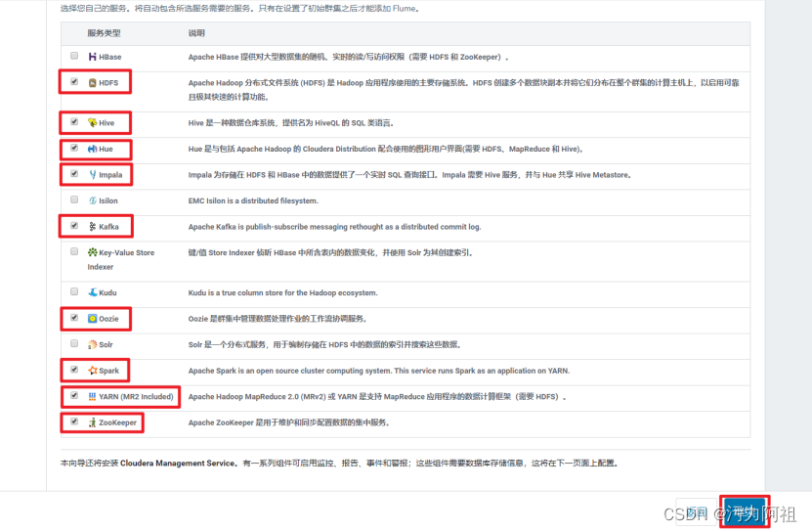
Task: Click the Key-Value Store Indexer icon
Action: (92, 252)
